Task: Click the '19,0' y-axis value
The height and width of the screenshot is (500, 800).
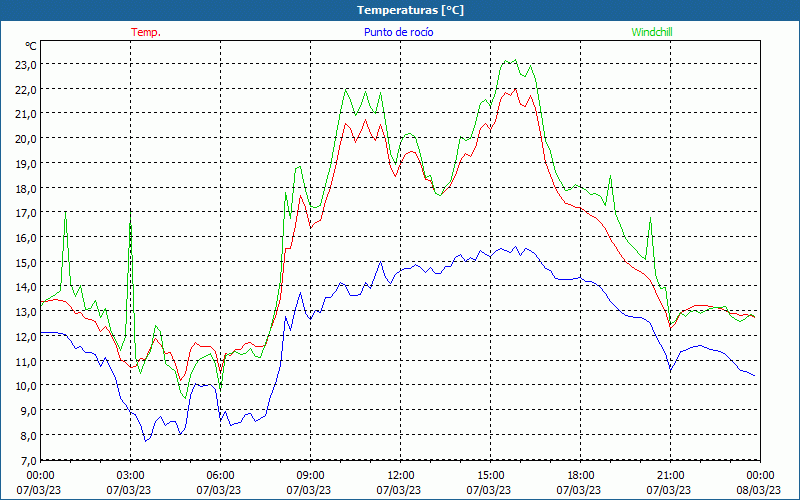Action: [x=27, y=164]
